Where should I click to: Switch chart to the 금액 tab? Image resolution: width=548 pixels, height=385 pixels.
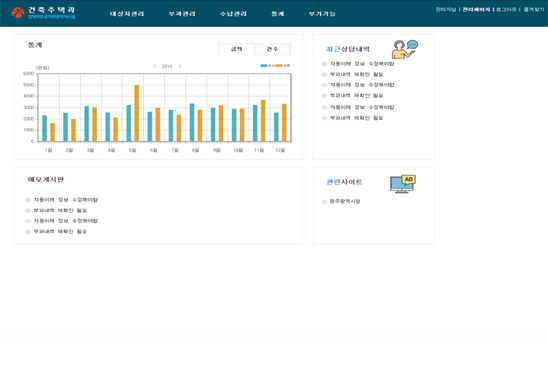[237, 49]
